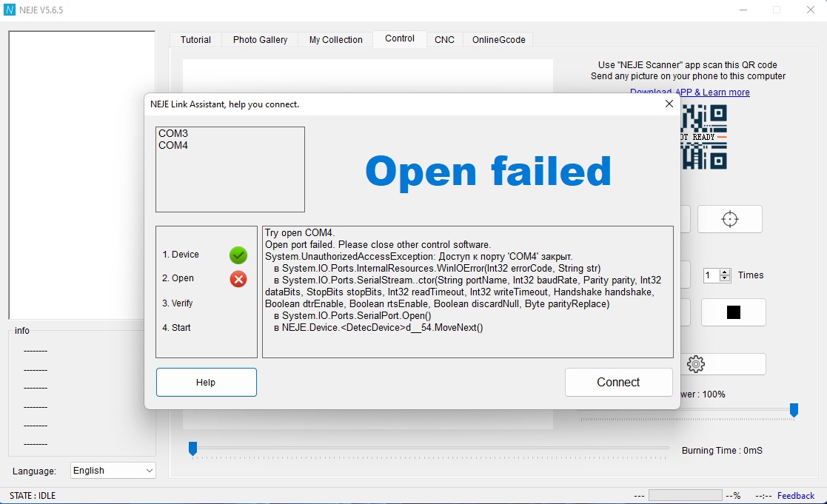827x504 pixels.
Task: Click the Help button
Action: [207, 382]
